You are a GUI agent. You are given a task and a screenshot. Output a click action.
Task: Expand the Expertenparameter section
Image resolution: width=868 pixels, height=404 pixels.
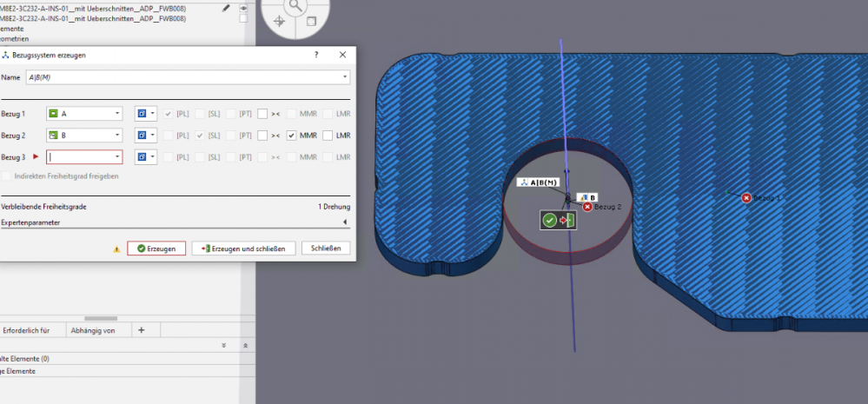[345, 222]
